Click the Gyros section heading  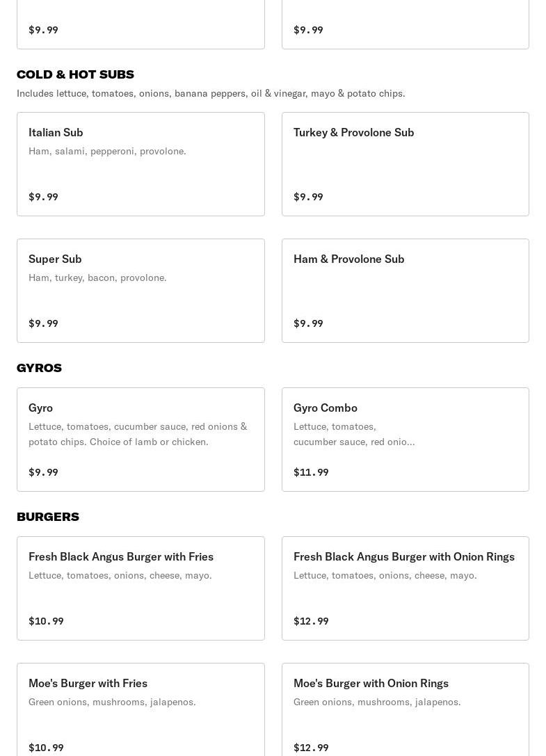(39, 368)
